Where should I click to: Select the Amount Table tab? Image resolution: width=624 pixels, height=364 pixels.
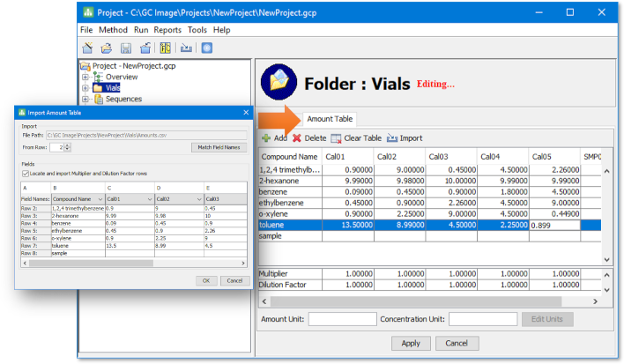pyautogui.click(x=330, y=119)
